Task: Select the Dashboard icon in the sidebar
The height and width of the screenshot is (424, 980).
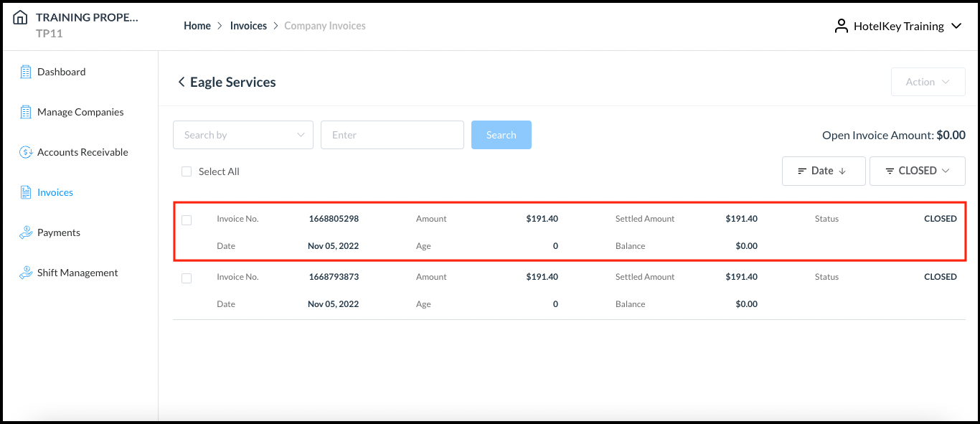Action: (24, 71)
